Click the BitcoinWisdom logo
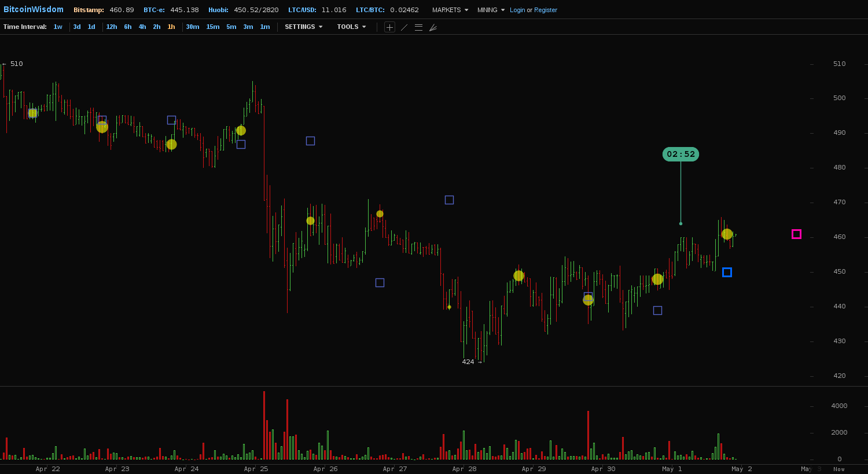The image size is (868, 474). pos(34,10)
